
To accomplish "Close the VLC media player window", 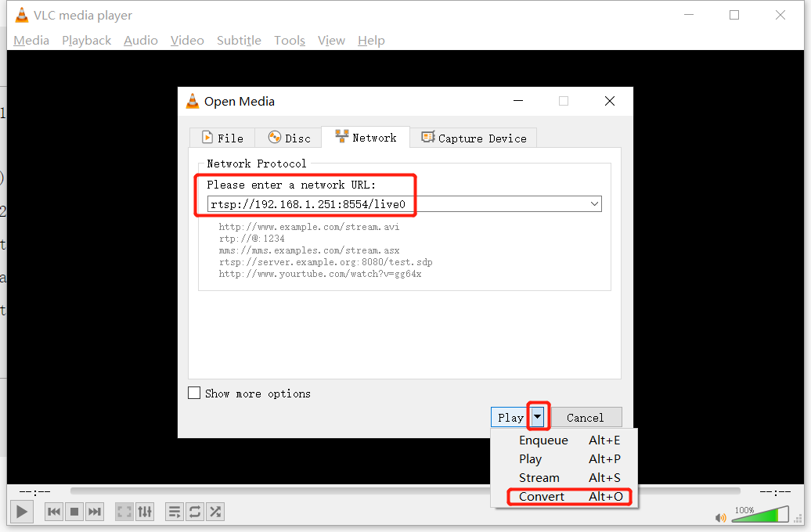I will (x=780, y=15).
